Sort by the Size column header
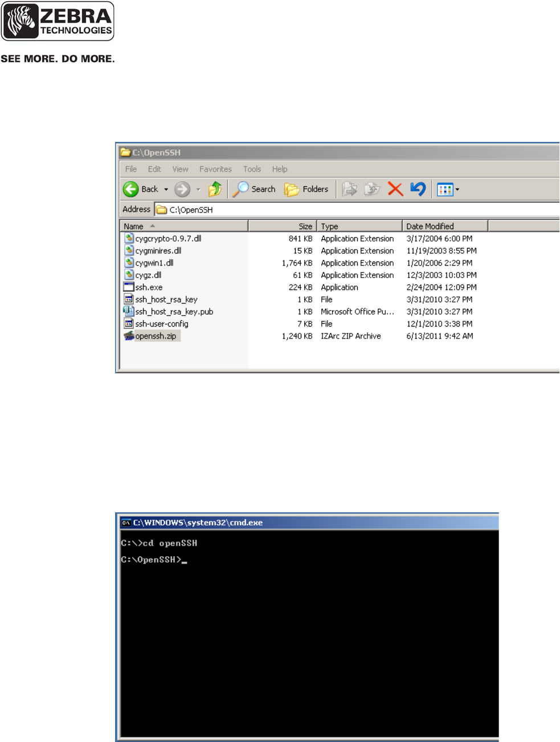560x742 pixels. tap(283, 226)
